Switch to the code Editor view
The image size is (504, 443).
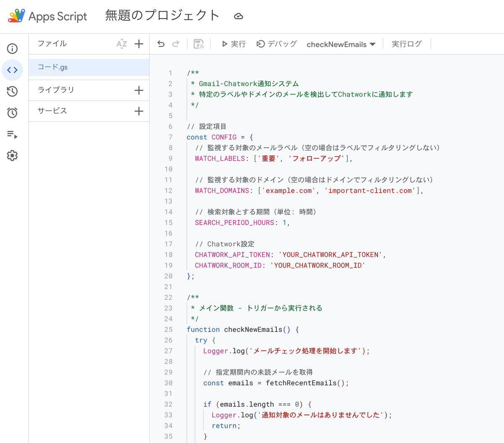(x=12, y=70)
